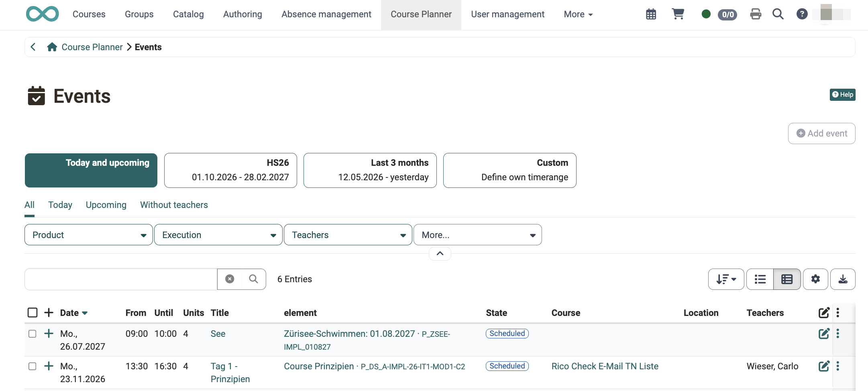Click the green online status dot
Screen dimensions: 868x391
point(706,14)
